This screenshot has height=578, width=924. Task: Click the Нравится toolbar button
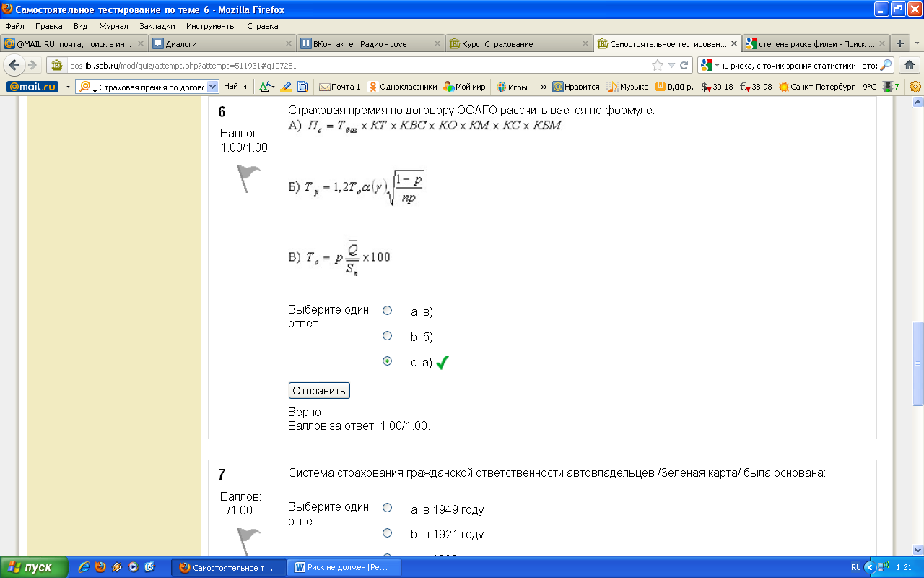(576, 87)
